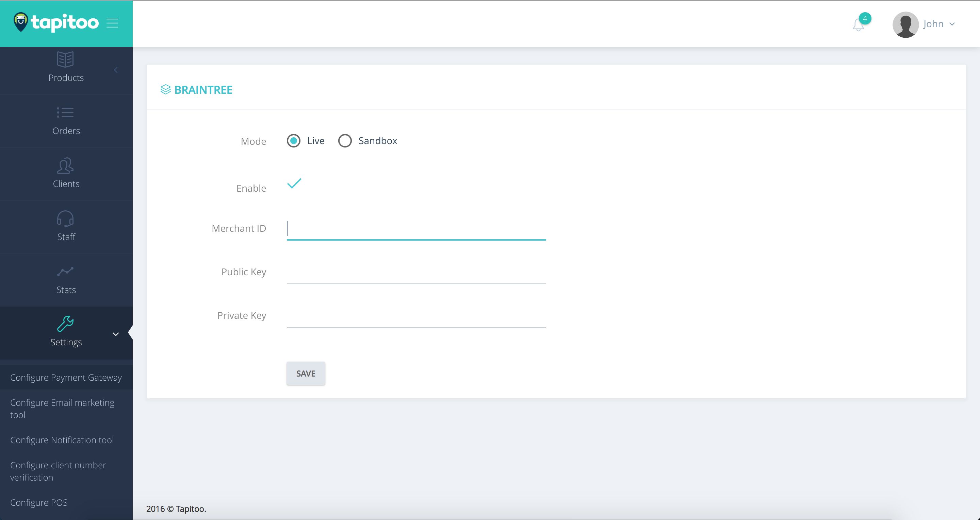Click the SAVE button

coord(306,373)
